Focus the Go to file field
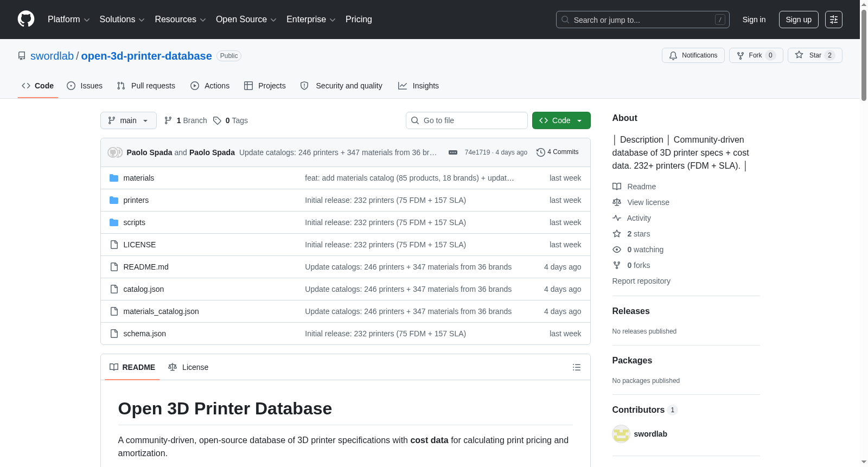868x467 pixels. point(467,120)
